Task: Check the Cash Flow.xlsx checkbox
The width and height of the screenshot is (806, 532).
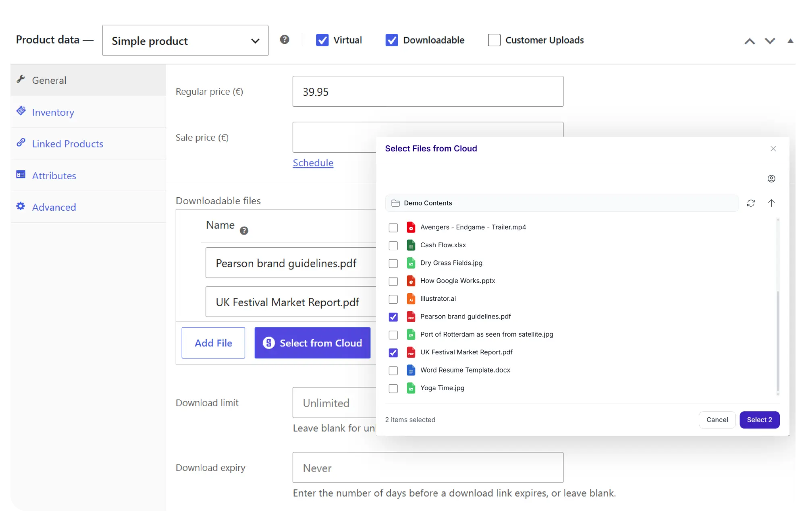Action: (393, 246)
